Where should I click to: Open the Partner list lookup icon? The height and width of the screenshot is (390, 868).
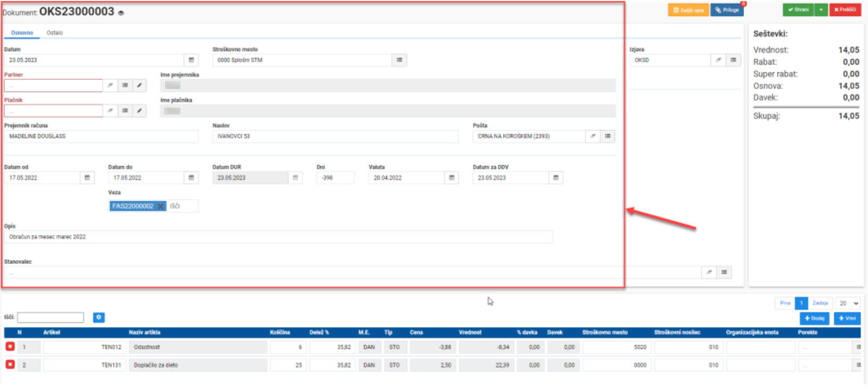(125, 85)
